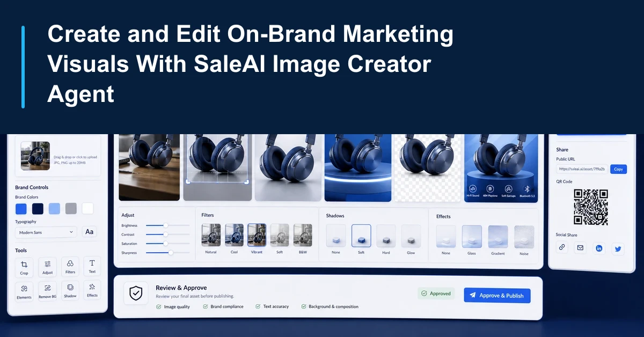Image resolution: width=644 pixels, height=337 pixels.
Task: Select the headphones variant with crop handles
Action: [x=217, y=167]
